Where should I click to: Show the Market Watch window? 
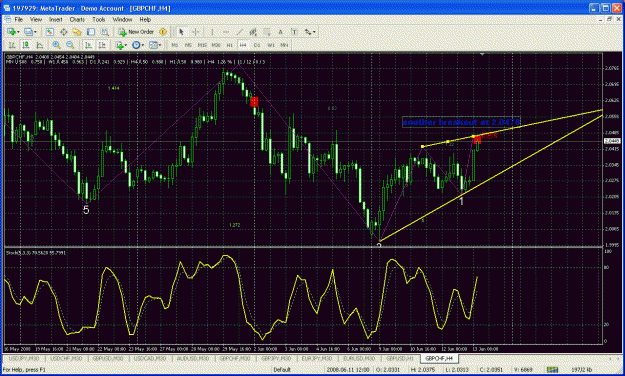(49, 32)
